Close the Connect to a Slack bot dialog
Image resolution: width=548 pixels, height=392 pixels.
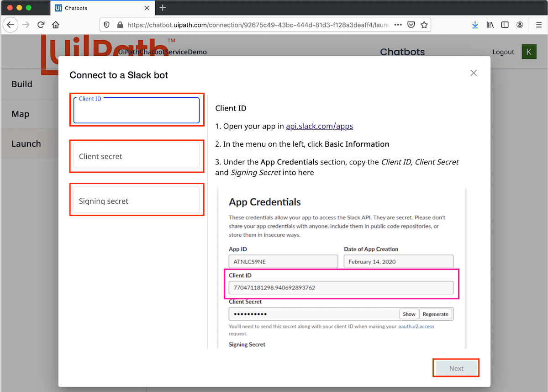[x=474, y=73]
